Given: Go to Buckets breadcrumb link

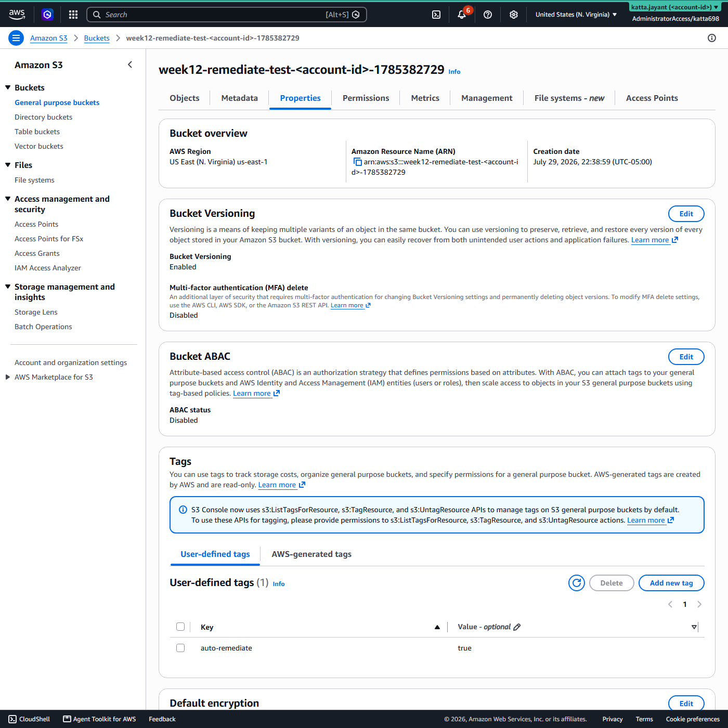Looking at the screenshot, I should click(x=97, y=38).
